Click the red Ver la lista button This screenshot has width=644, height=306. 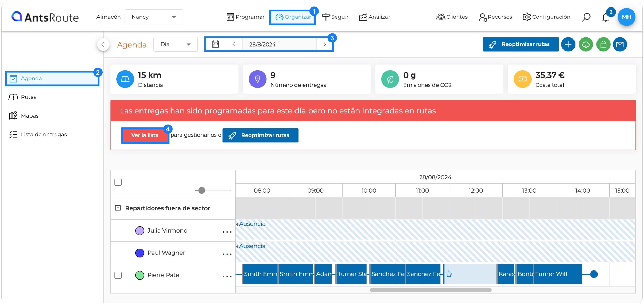tap(145, 135)
